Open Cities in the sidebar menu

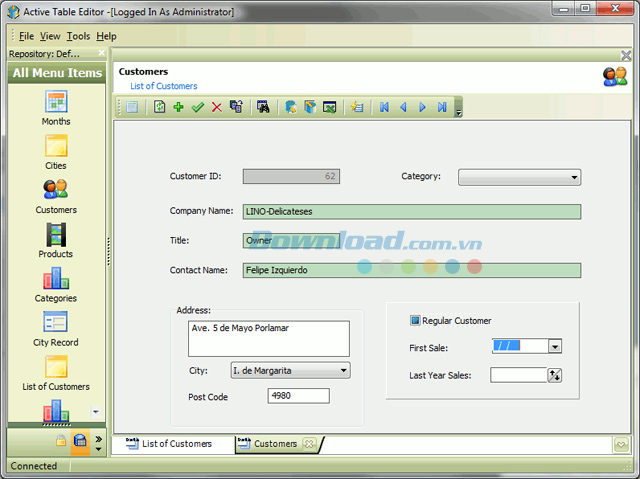56,152
